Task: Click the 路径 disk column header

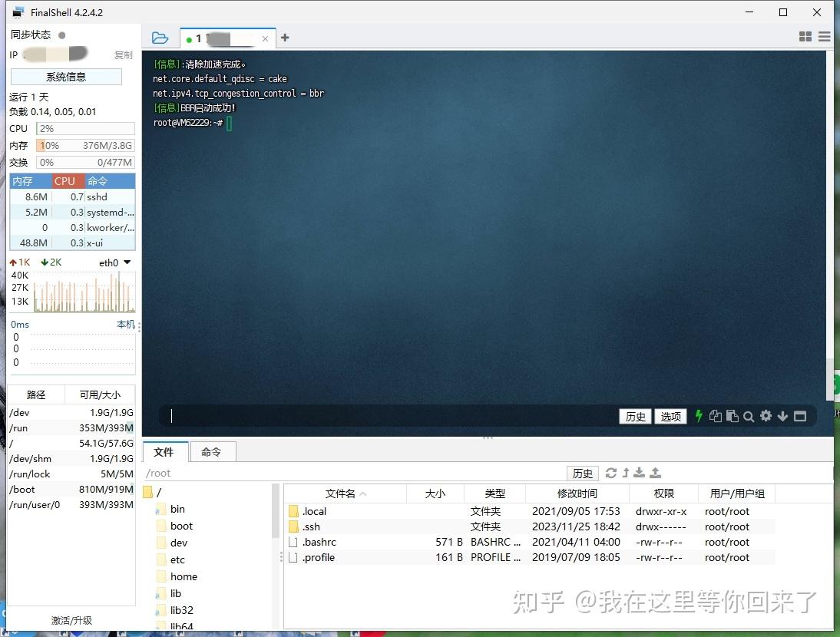Action: [36, 395]
